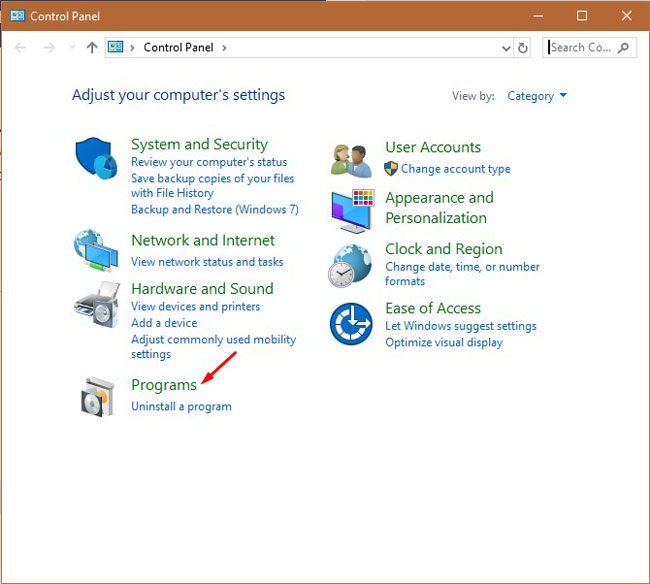Expand chevron after Control Panel breadcrumb
650x584 pixels.
coord(224,48)
